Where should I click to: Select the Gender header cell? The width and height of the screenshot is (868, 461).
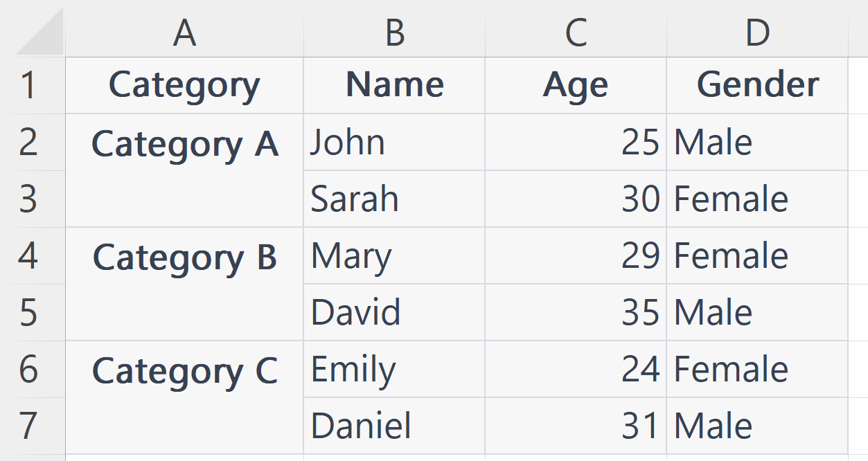coord(756,84)
